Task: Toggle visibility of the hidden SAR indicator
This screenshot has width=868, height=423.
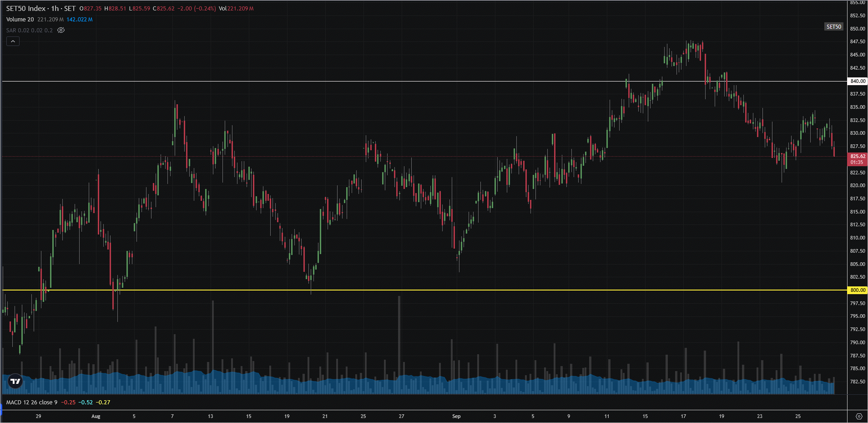Action: 61,31
